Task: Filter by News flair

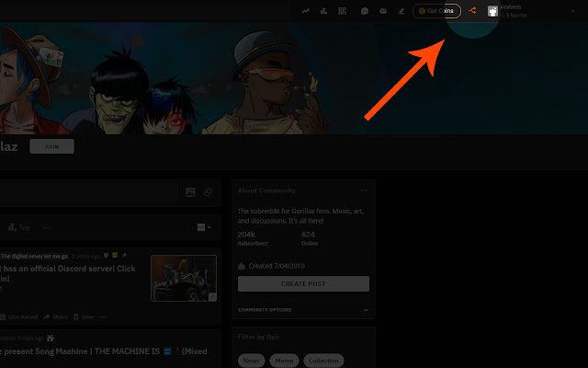Action: pyautogui.click(x=251, y=361)
